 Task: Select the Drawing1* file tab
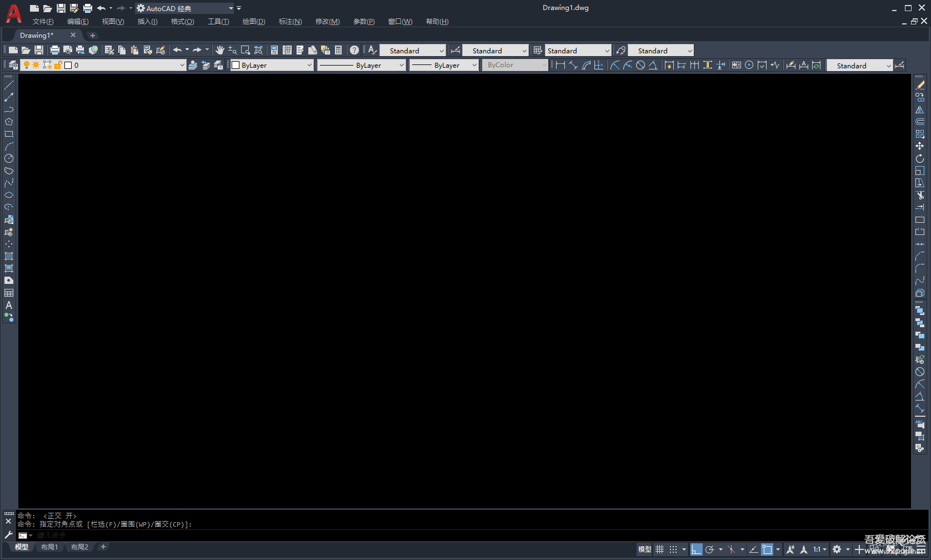pyautogui.click(x=37, y=35)
